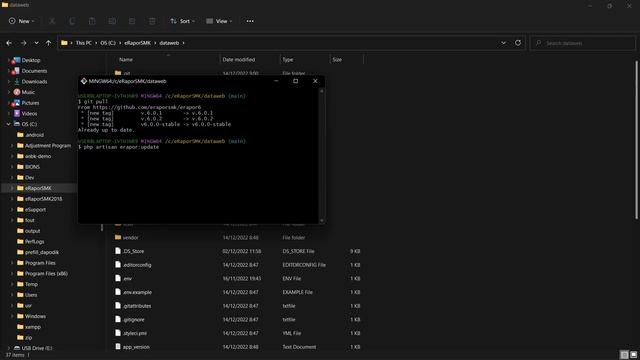Go forward with the Forward arrow

(x=23, y=43)
